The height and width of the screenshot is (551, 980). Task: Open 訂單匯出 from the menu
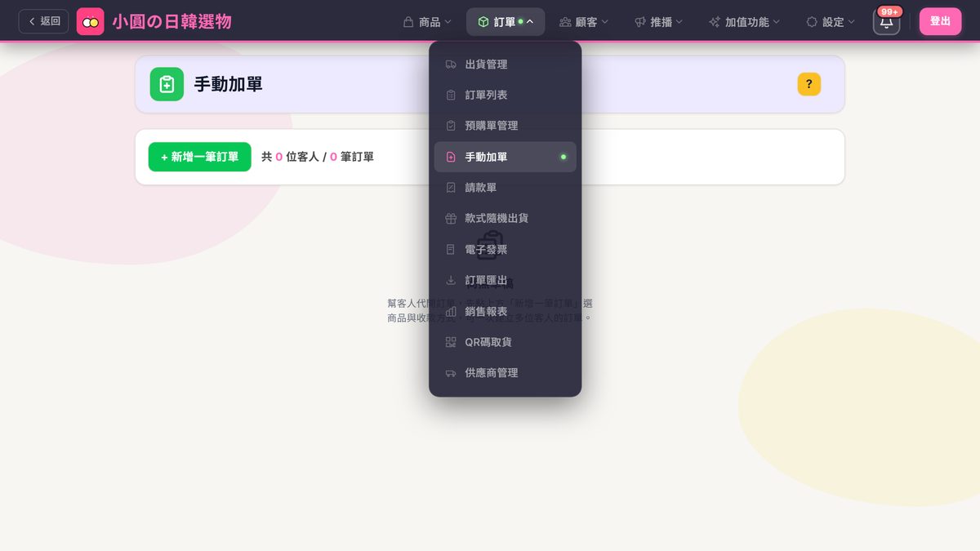(x=505, y=281)
